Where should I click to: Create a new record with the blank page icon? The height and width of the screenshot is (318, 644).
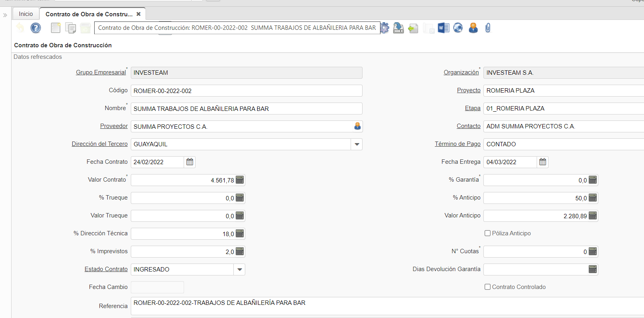tap(56, 28)
